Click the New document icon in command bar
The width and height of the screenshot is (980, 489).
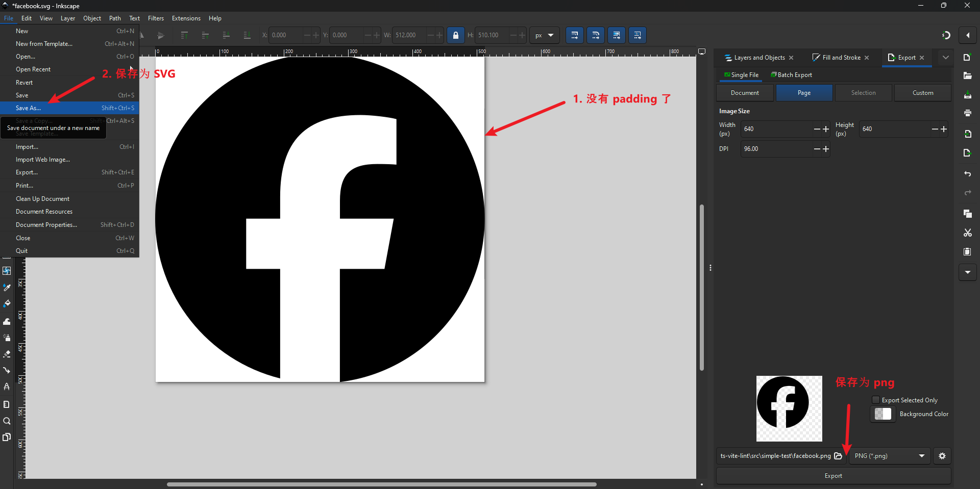coord(967,57)
